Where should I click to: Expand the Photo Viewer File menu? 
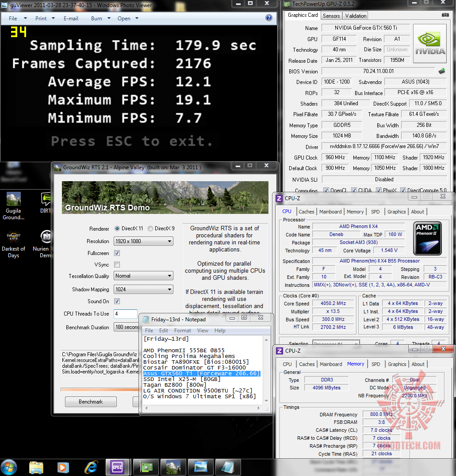(x=18, y=18)
